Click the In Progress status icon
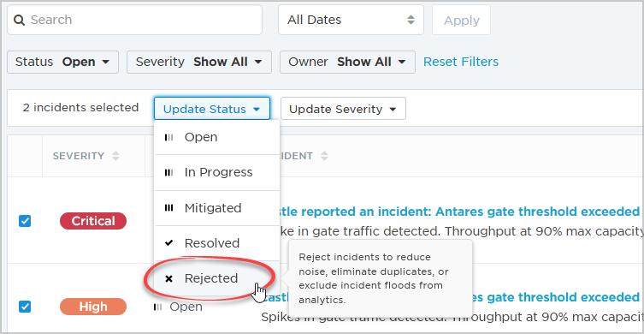 click(168, 172)
